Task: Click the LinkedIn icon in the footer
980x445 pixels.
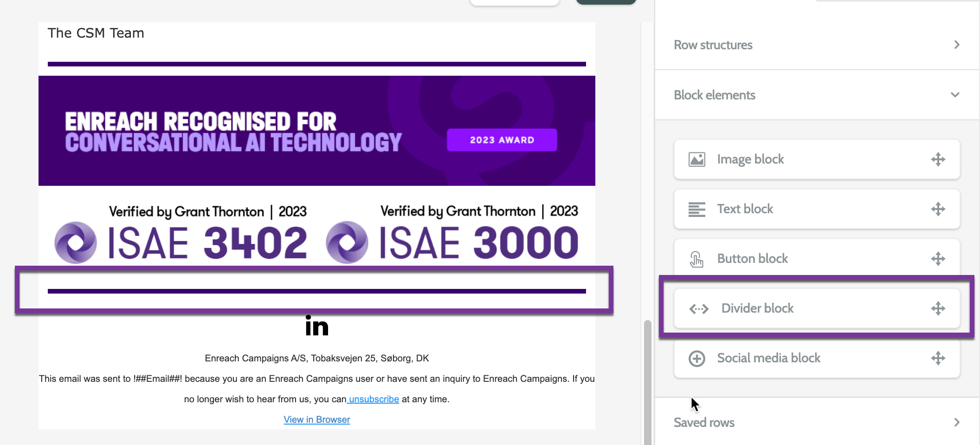Action: (317, 326)
